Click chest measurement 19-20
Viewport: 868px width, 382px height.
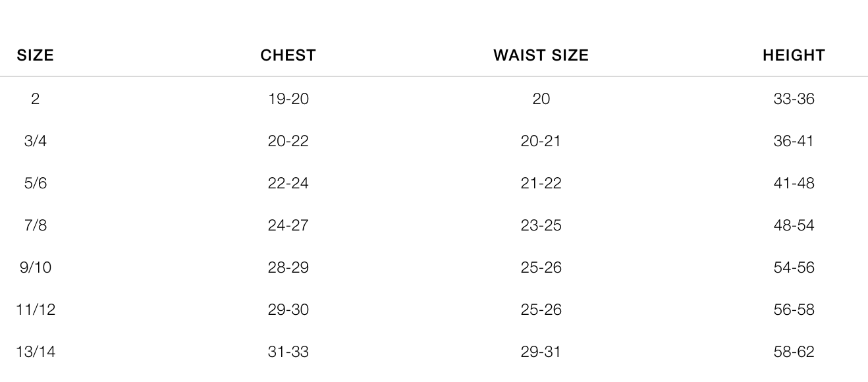click(x=288, y=99)
